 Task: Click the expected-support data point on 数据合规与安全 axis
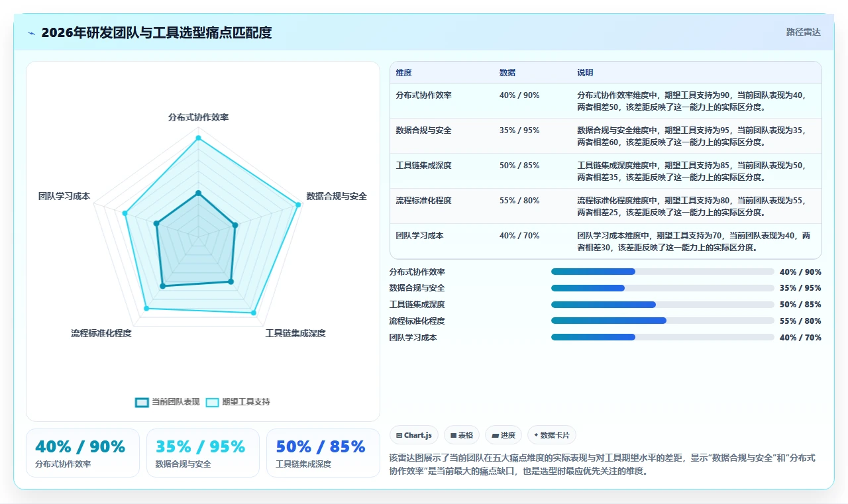point(298,205)
